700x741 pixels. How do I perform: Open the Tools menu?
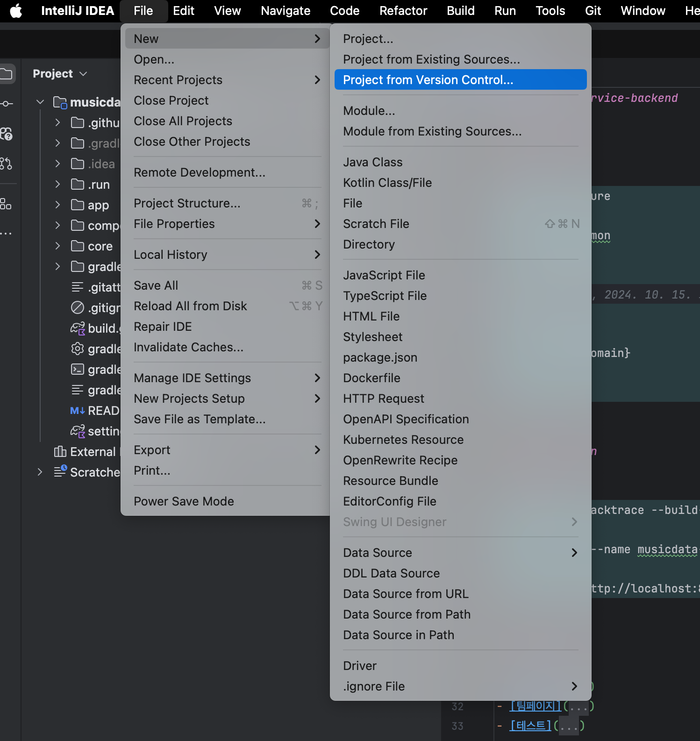[550, 11]
